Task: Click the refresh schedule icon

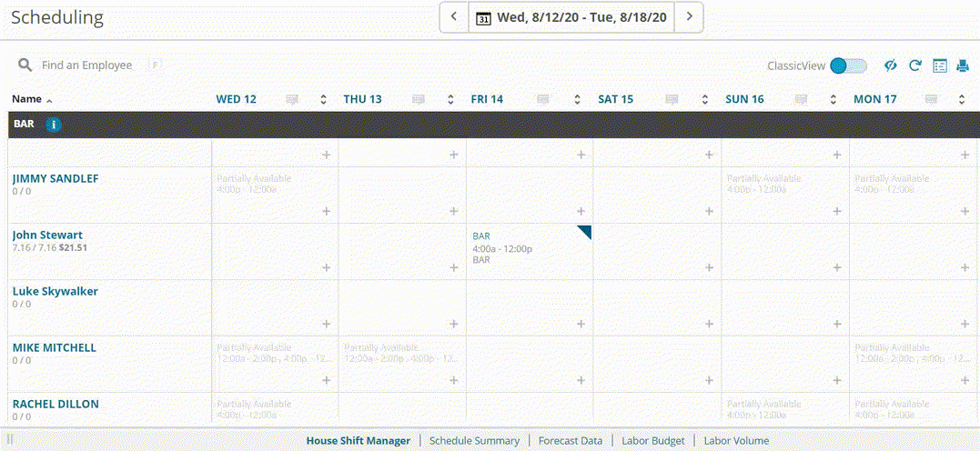Action: [915, 65]
